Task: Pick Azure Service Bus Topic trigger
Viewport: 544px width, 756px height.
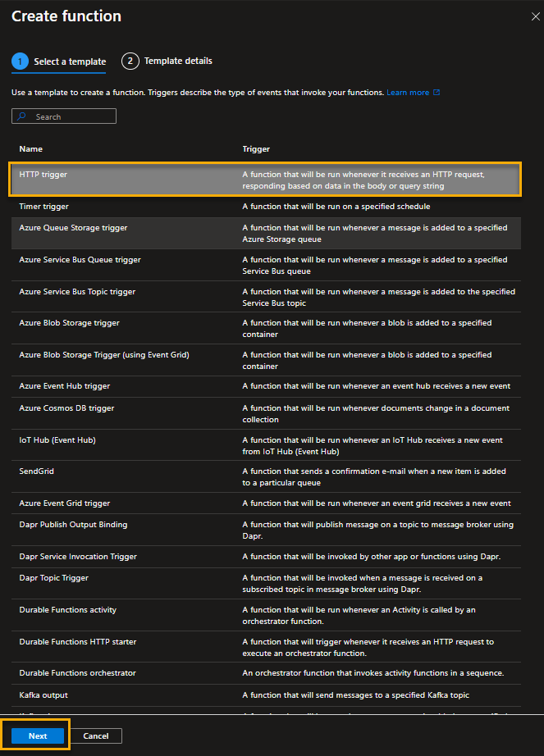Action: (266, 297)
